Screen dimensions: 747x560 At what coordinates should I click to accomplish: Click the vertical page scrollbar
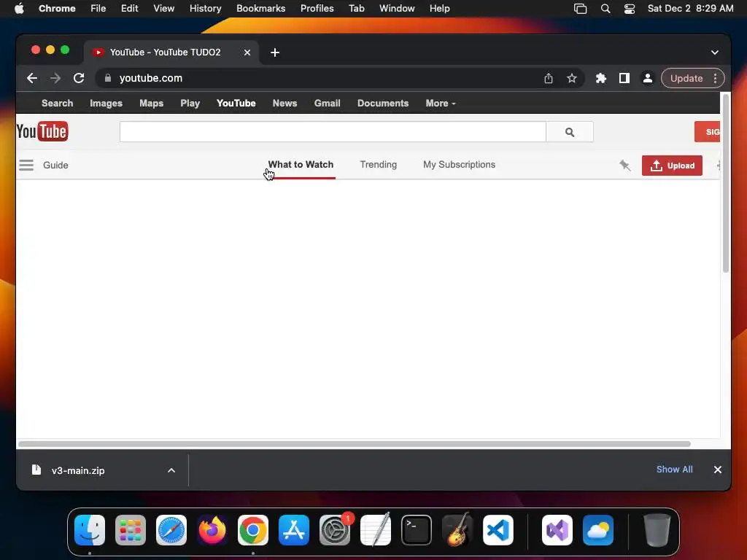point(726,183)
